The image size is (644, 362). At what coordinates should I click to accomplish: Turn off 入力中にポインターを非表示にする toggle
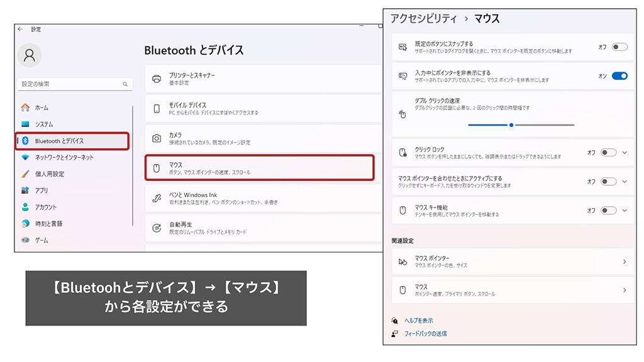pyautogui.click(x=619, y=76)
